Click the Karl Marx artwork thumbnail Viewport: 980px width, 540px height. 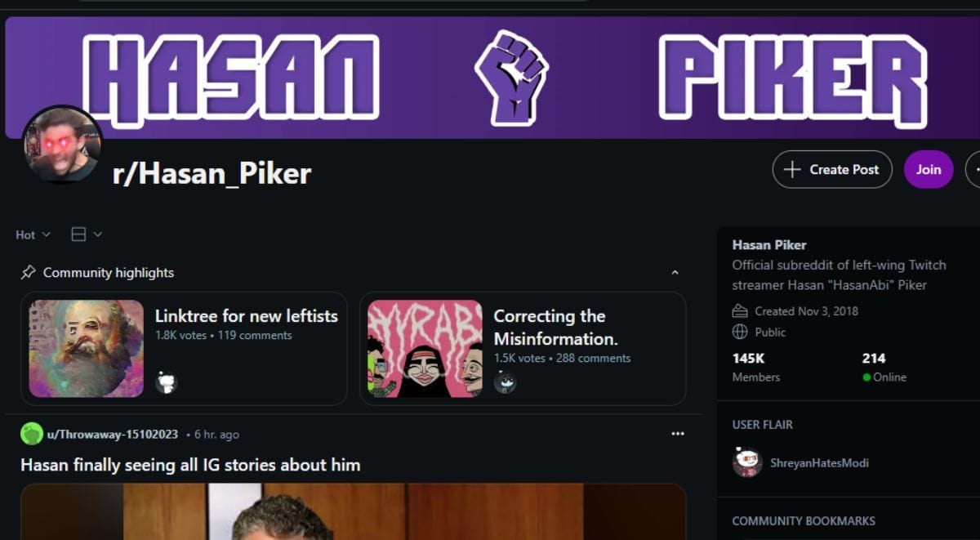tap(87, 349)
